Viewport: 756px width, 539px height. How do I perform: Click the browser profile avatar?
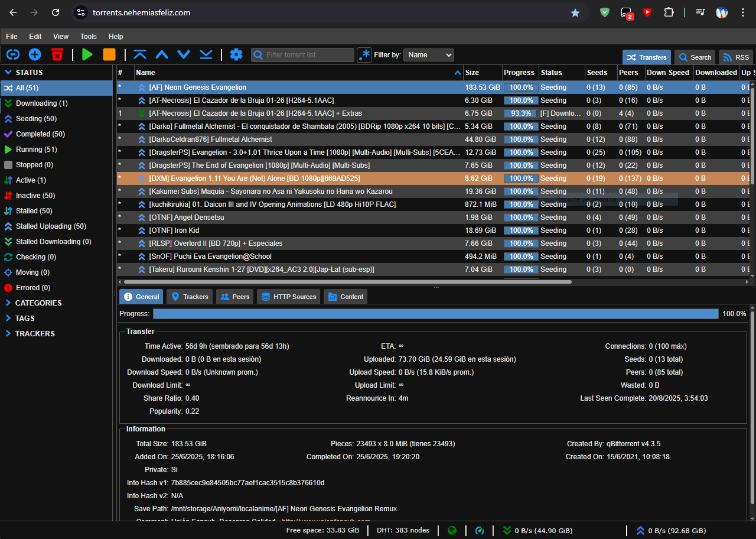pos(722,12)
